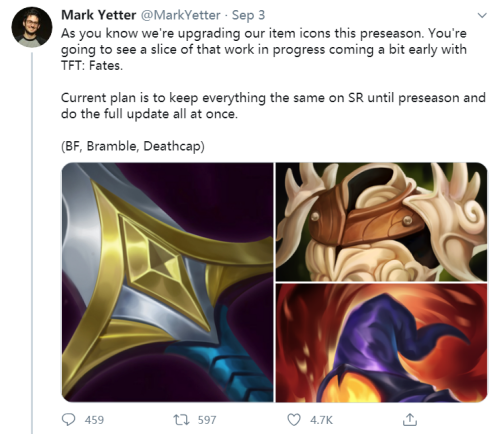Expand the tweet options chevron menu

pos(482,15)
